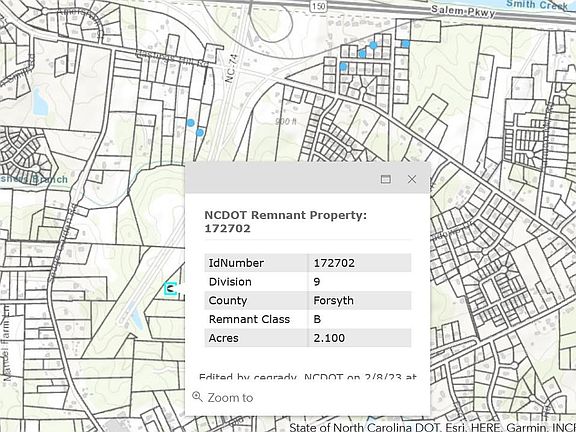This screenshot has width=576, height=432.
Task: Select the Division value 9 cell
Action: click(360, 282)
